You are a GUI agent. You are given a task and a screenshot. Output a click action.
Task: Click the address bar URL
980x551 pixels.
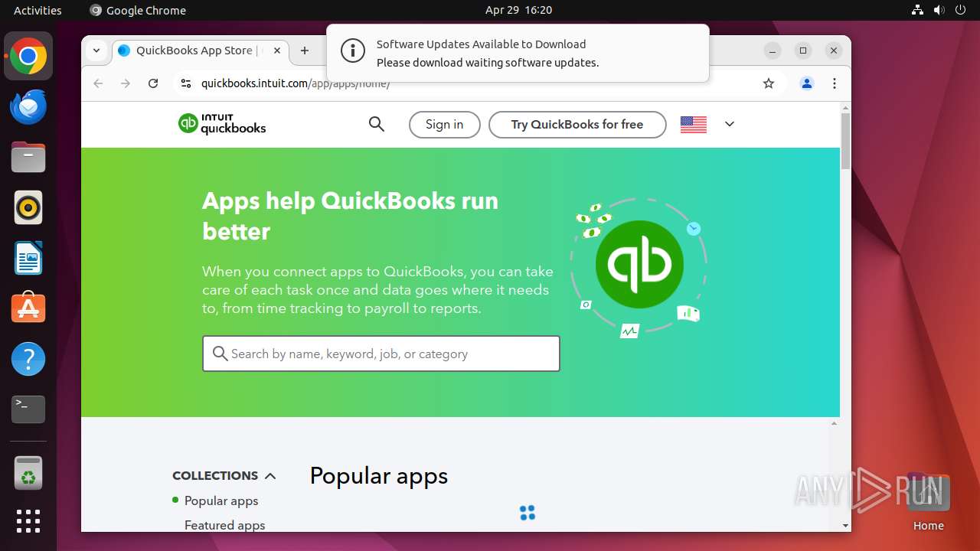coord(296,83)
